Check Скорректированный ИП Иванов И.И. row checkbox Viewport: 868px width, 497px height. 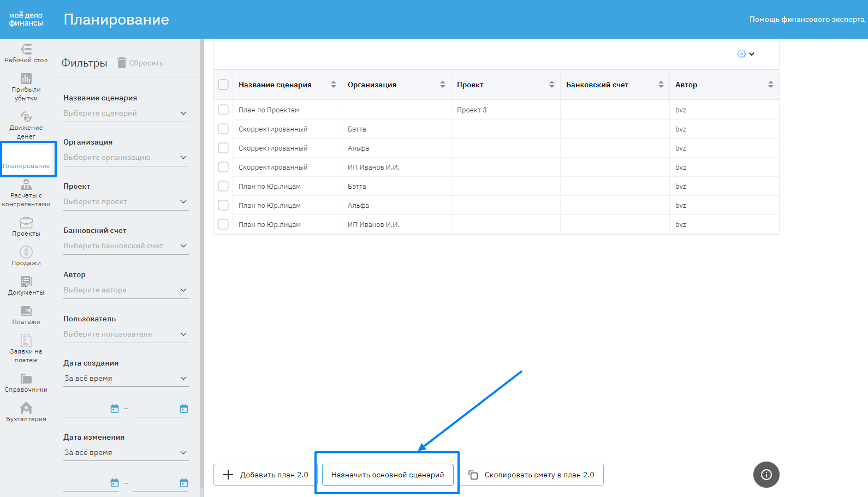click(x=223, y=167)
